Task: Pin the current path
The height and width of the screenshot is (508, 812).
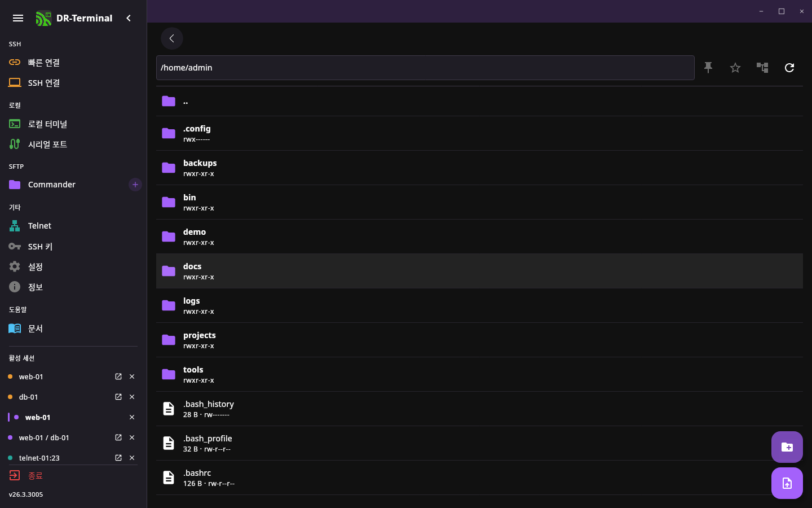Action: pos(708,68)
